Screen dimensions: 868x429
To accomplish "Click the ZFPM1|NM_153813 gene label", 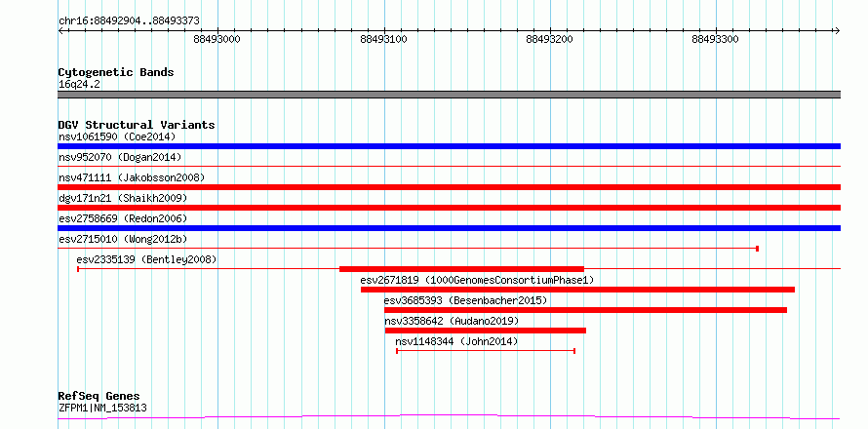I will point(102,409).
